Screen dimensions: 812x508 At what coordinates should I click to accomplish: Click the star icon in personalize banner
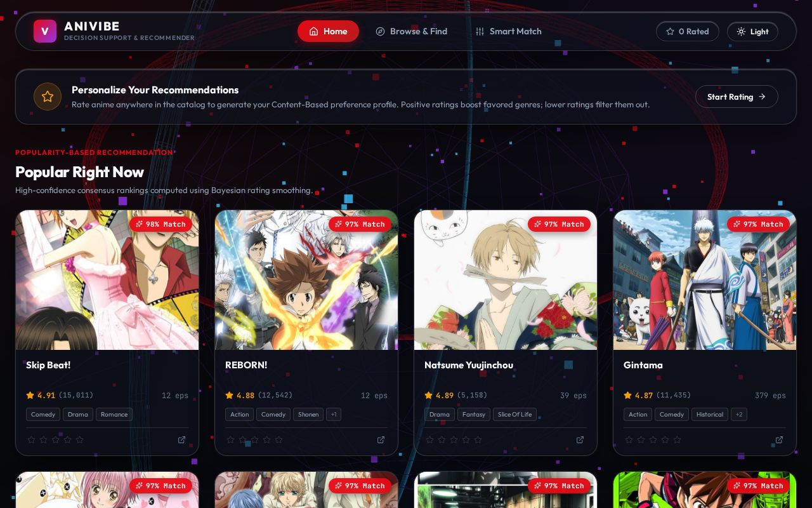pyautogui.click(x=48, y=97)
